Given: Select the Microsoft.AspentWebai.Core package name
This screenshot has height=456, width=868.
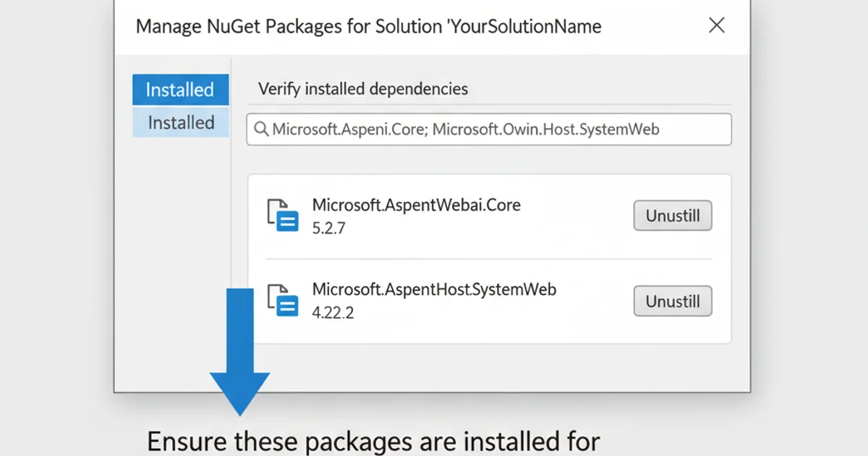Looking at the screenshot, I should coord(417,205).
